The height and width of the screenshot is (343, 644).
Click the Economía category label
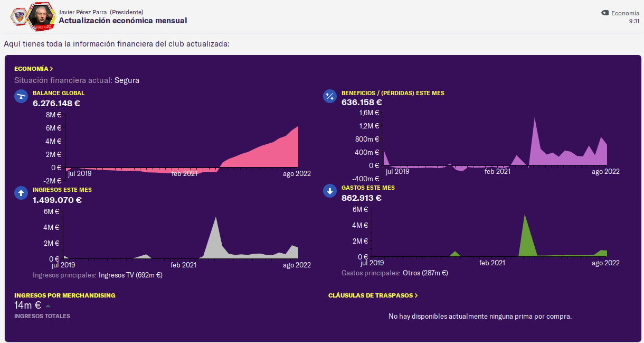tap(625, 13)
